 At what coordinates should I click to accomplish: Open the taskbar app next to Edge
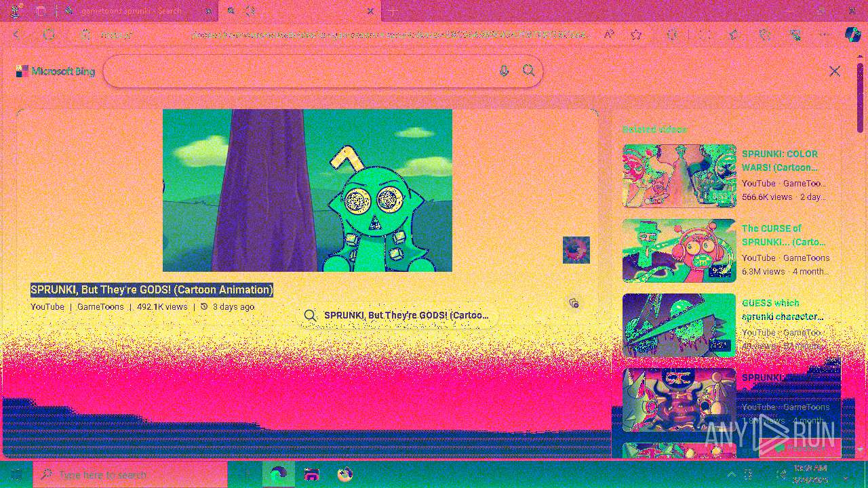point(312,474)
